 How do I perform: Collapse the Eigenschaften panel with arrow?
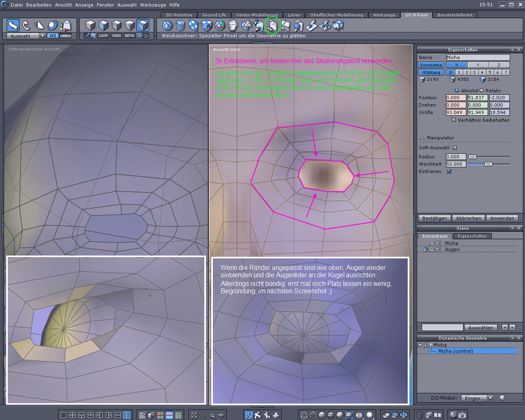pyautogui.click(x=512, y=50)
